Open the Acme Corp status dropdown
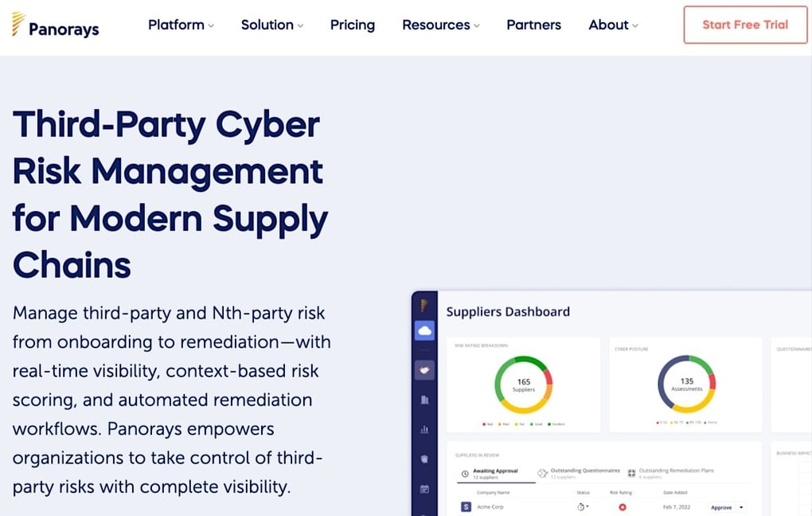The image size is (812, 516). (583, 506)
